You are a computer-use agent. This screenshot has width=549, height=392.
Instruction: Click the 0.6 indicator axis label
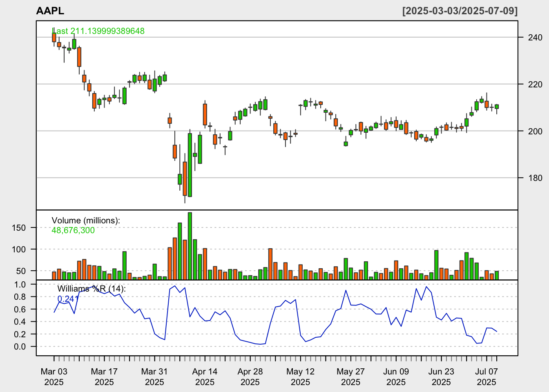[x=20, y=310]
